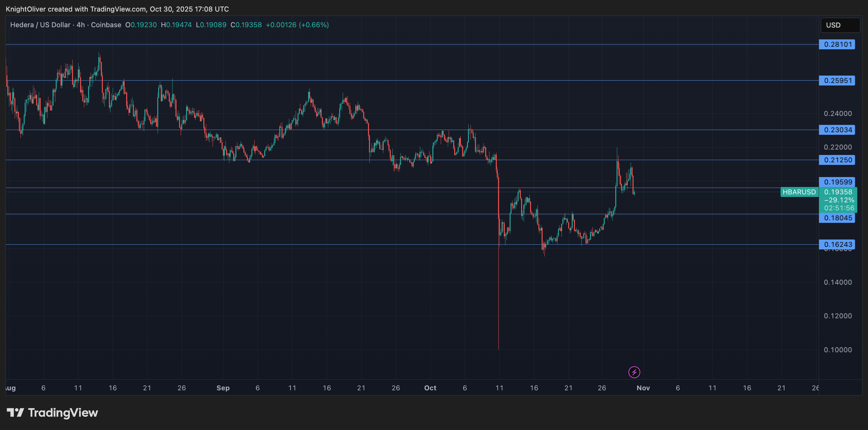Select the 0.21250 price line label
Image resolution: width=868 pixels, height=430 pixels.
pyautogui.click(x=837, y=160)
